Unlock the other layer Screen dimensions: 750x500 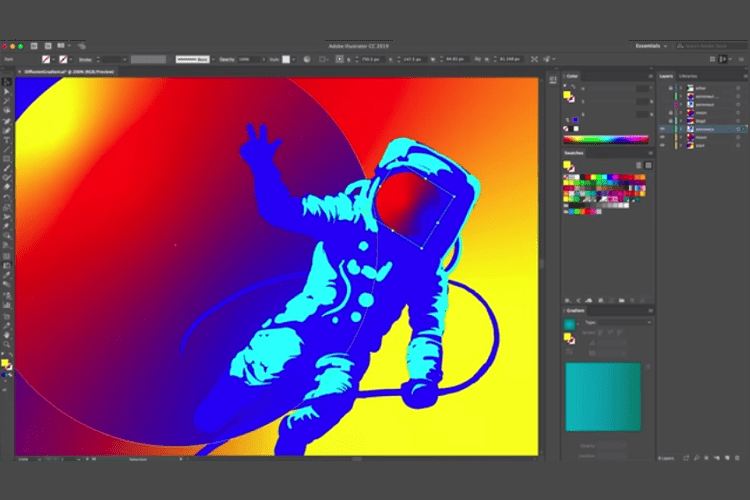point(671,88)
